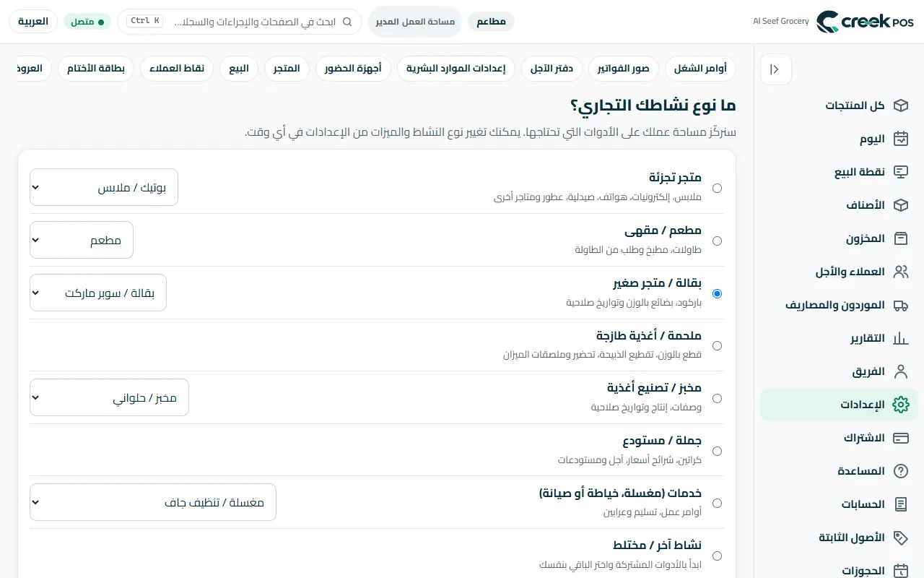Select the Retail Store (متجر تجزئة) radio button
Viewport: 924px width, 578px height.
pos(717,188)
